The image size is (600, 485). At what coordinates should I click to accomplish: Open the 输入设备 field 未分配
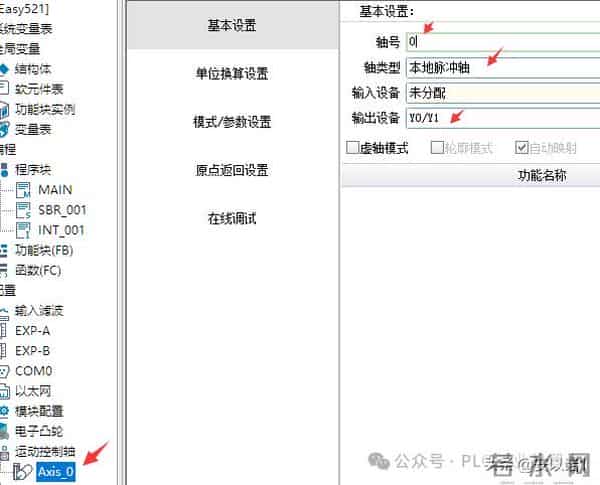pyautogui.click(x=503, y=93)
